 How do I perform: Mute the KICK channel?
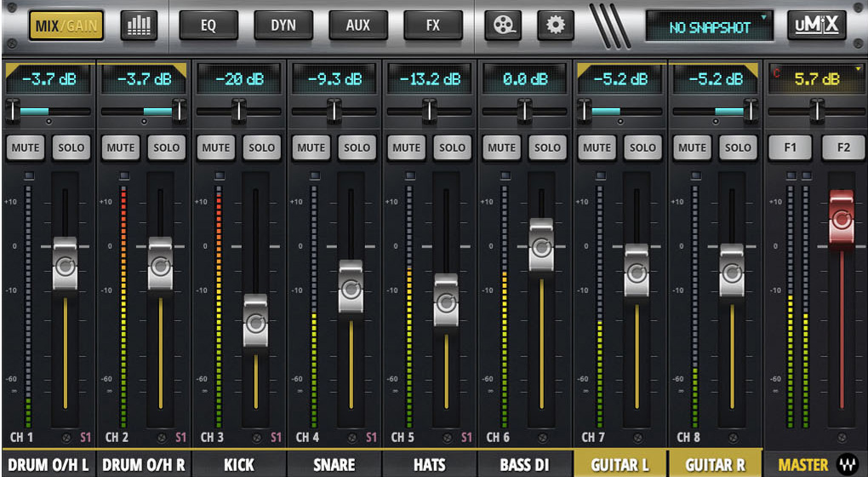click(216, 147)
